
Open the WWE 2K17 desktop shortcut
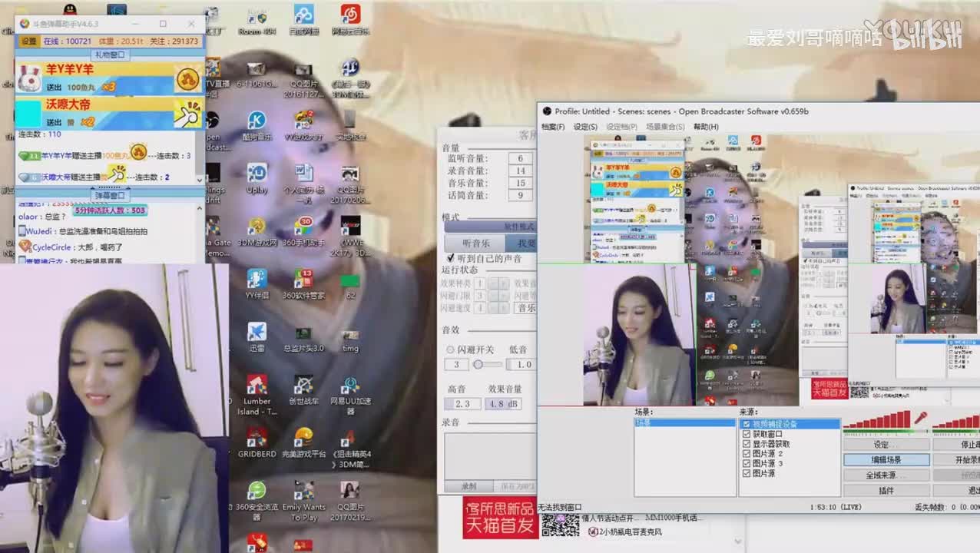[x=351, y=237]
